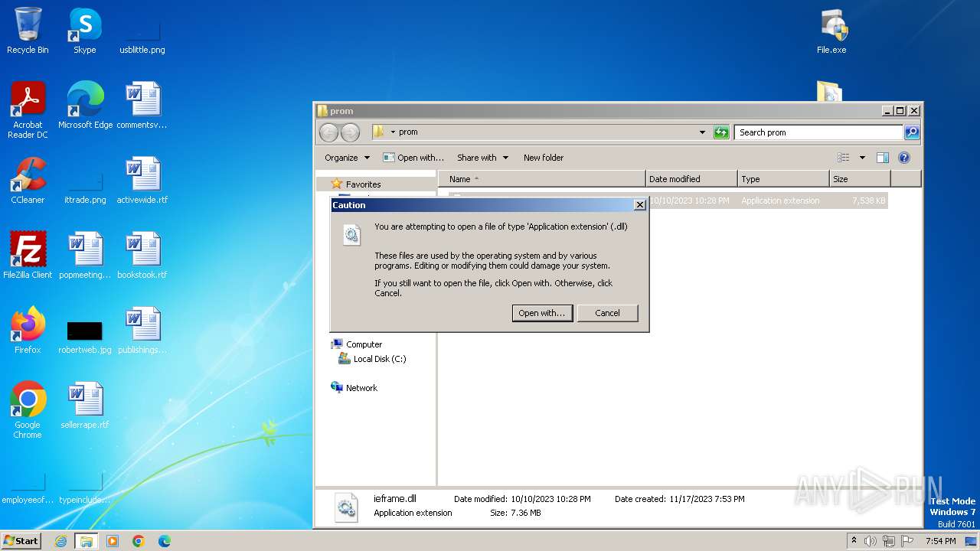Select the publishings document icon
980x551 pixels.
(142, 330)
